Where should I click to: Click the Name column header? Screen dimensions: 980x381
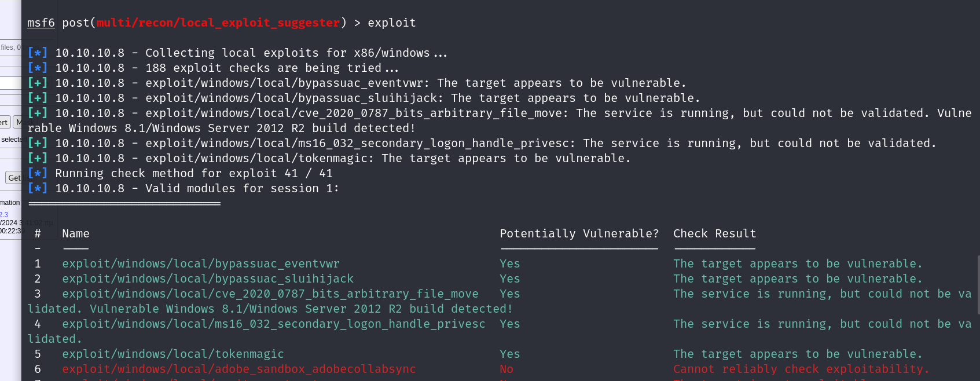pos(76,234)
